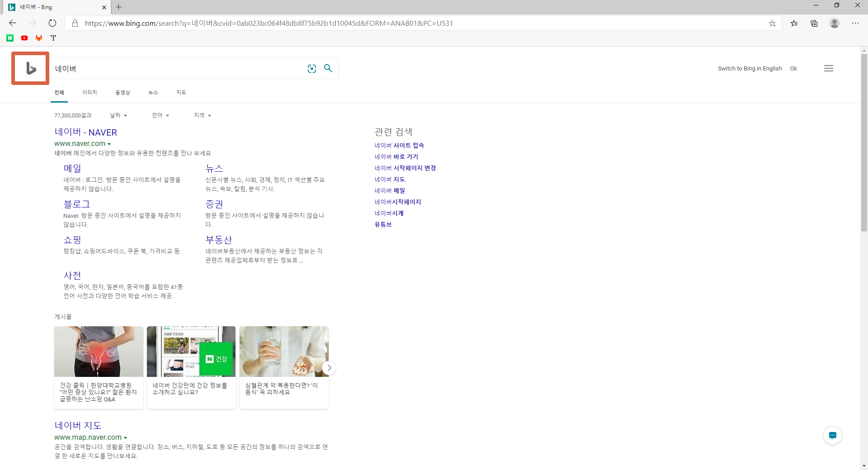
Task: Open related search 네이버시계
Action: (x=389, y=213)
